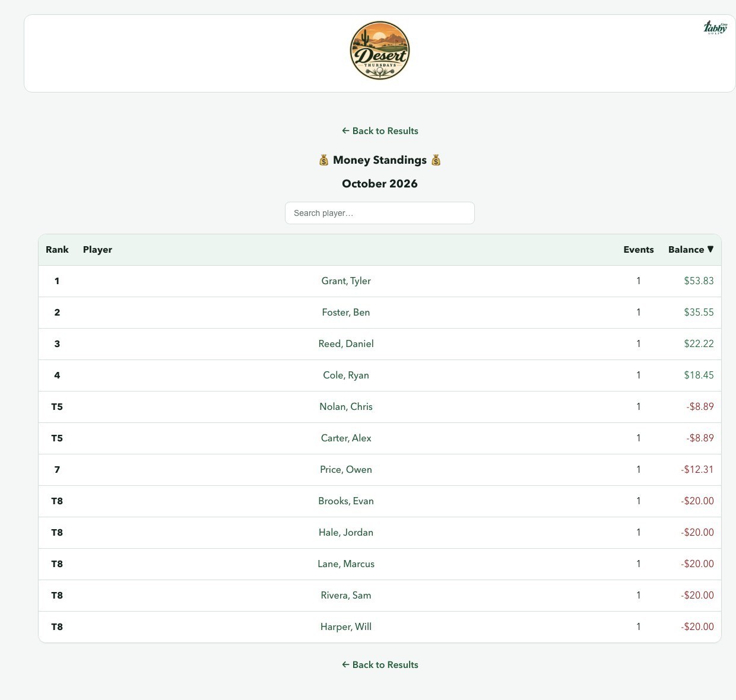This screenshot has height=700, width=736.
Task: Open player Lane, Marcus
Action: click(x=346, y=564)
